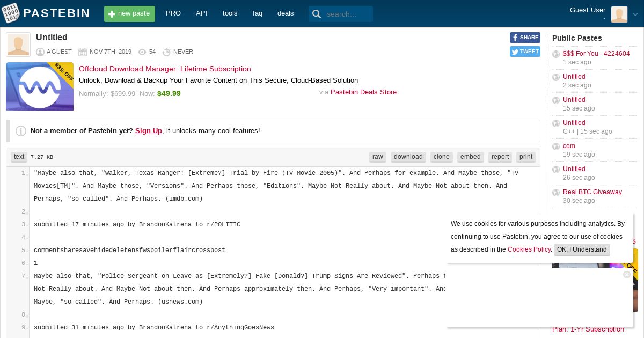Screen dimensions: 644x338
Task: Click the PASTEBIN site title
Action: pos(57,13)
